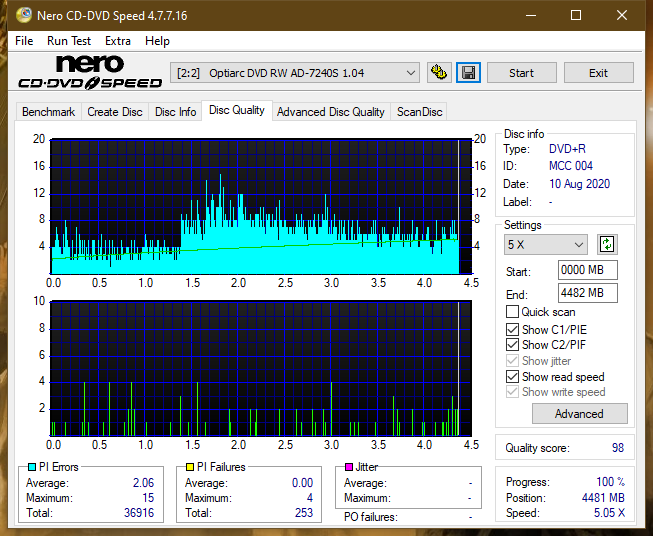Enable the Quick scan checkbox
The image size is (653, 536).
512,312
